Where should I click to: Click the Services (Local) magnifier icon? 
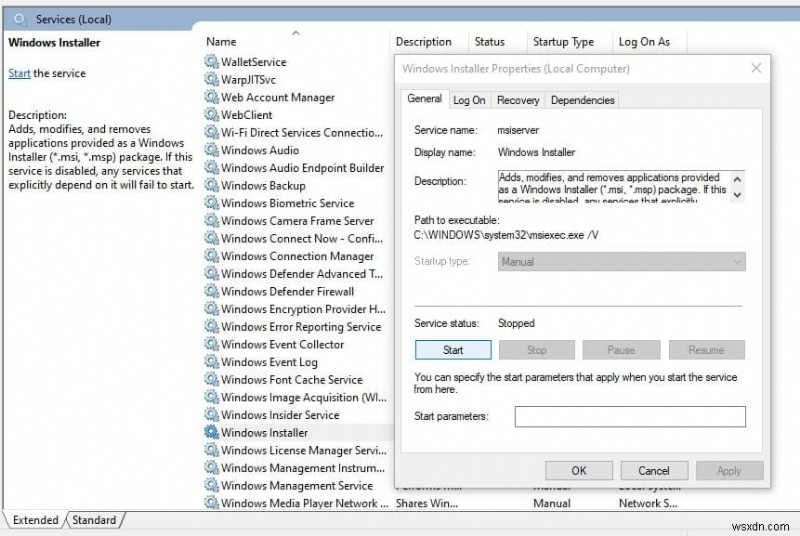tap(19, 19)
